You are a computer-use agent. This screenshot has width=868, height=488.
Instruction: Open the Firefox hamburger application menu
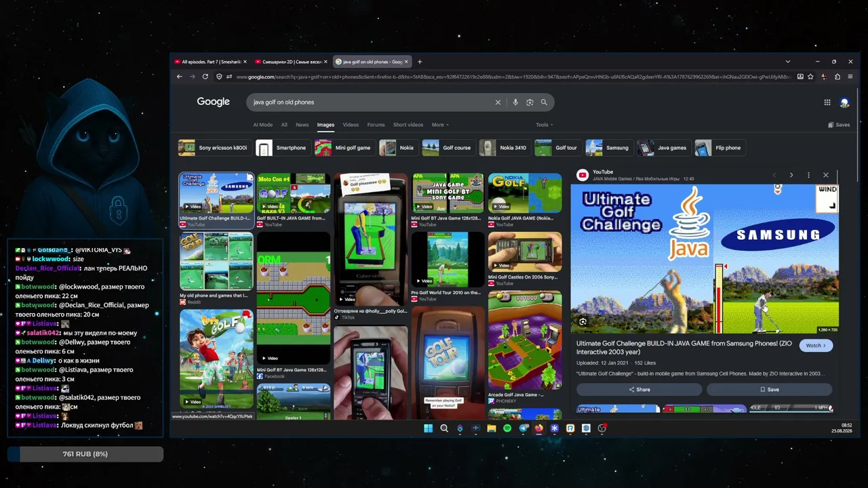pyautogui.click(x=850, y=77)
